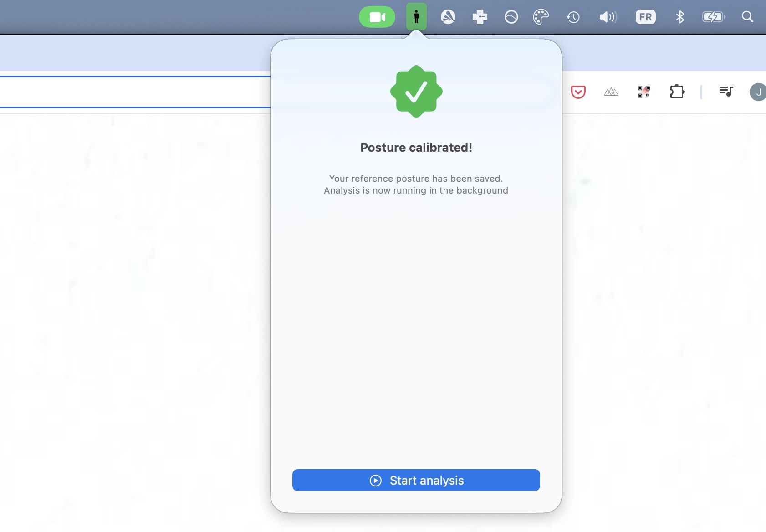This screenshot has width=766, height=532.
Task: Click the green camera recording indicator
Action: click(377, 17)
